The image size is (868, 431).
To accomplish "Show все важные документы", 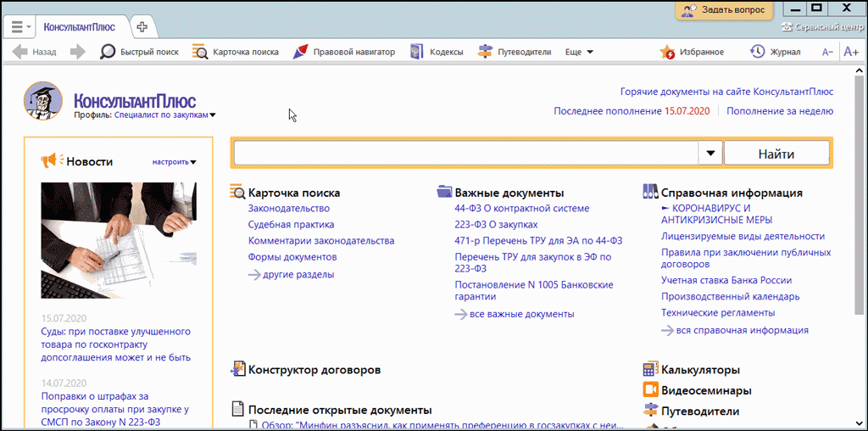I will click(515, 314).
